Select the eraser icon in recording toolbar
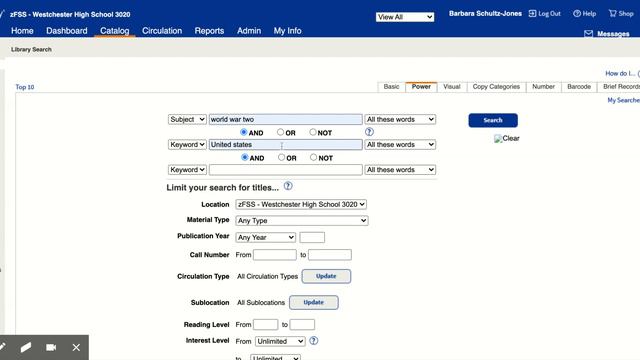 (x=26, y=347)
